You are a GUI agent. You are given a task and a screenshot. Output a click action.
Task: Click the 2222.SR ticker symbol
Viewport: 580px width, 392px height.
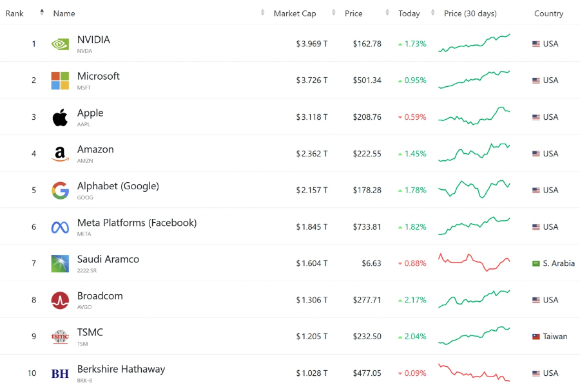click(87, 271)
